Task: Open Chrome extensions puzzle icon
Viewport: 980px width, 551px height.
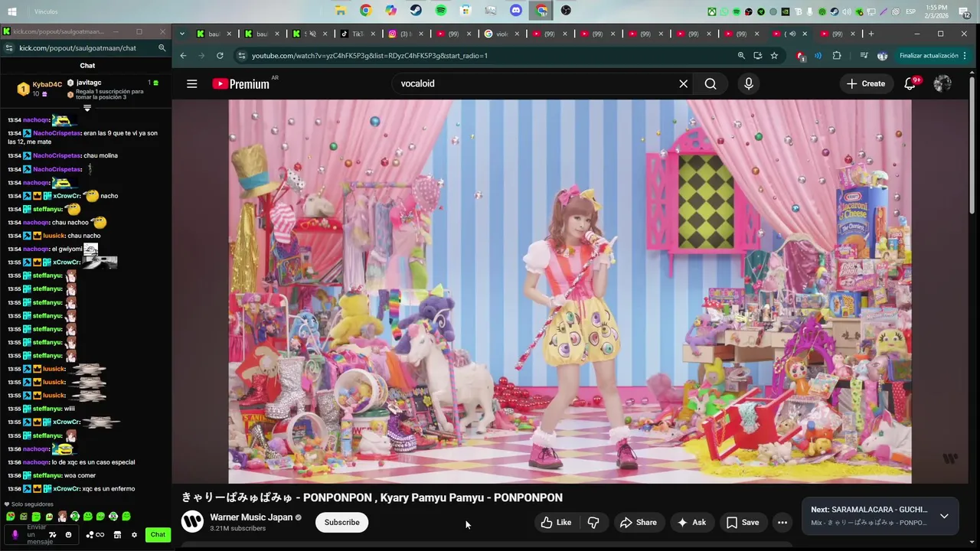Action: pos(837,56)
